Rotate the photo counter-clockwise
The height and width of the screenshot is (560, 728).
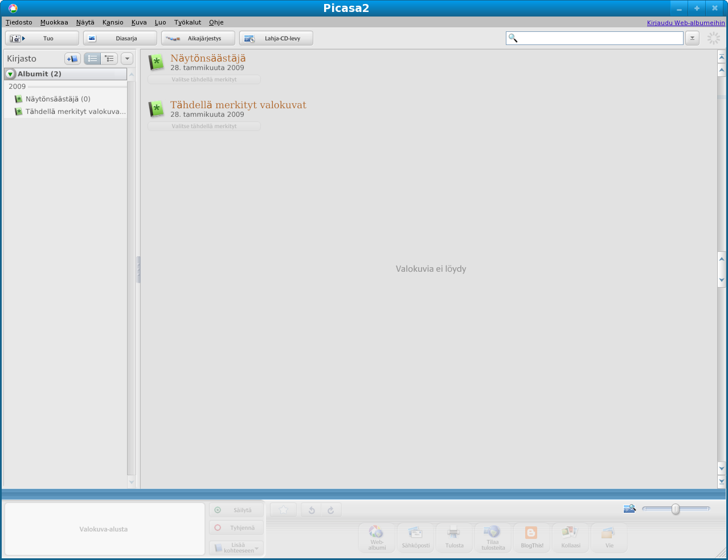(312, 510)
